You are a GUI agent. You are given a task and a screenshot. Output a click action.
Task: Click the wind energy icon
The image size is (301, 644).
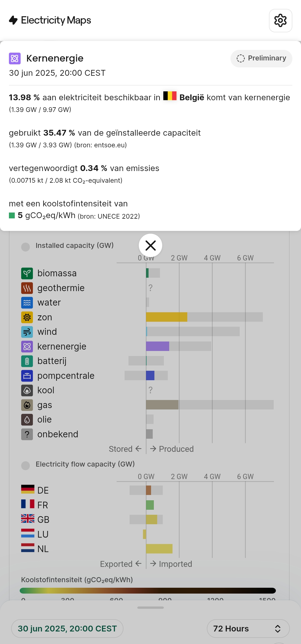[27, 332]
